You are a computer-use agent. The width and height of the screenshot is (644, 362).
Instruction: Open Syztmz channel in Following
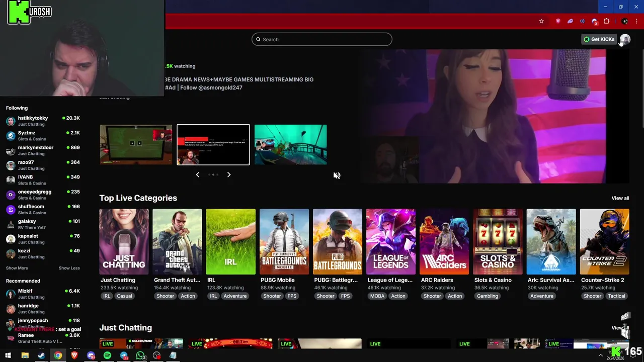pos(43,135)
